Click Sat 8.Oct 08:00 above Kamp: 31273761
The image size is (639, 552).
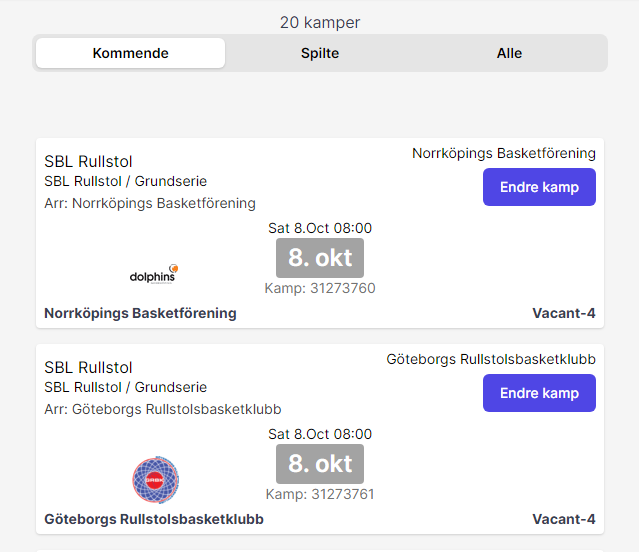(x=320, y=434)
